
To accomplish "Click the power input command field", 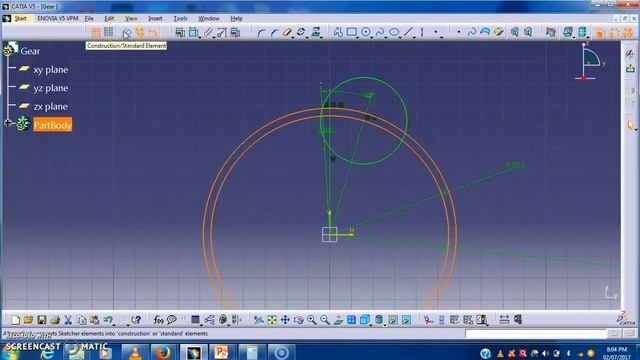I will (535, 334).
